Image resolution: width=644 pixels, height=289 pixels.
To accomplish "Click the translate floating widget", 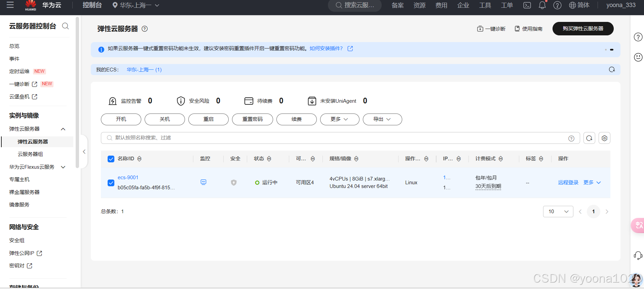I will [638, 225].
